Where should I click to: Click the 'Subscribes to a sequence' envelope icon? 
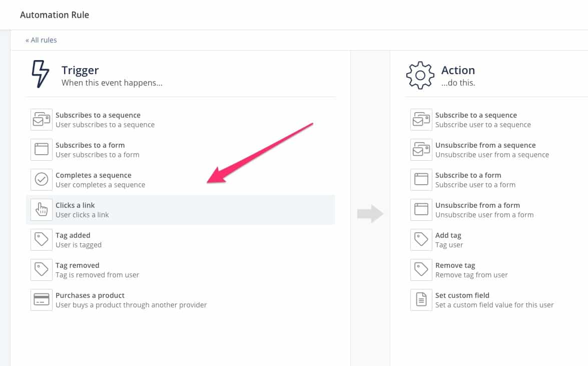coord(42,120)
